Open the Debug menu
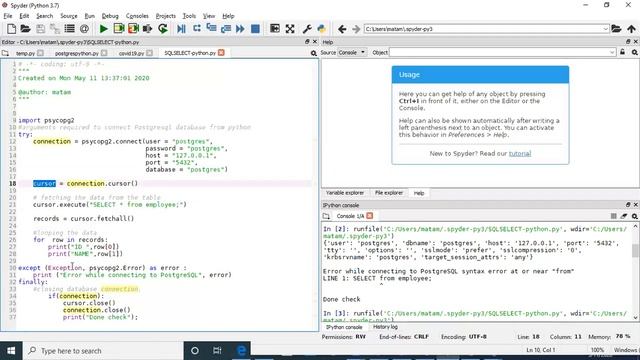Screen dimensions: 640x360 coord(110,16)
